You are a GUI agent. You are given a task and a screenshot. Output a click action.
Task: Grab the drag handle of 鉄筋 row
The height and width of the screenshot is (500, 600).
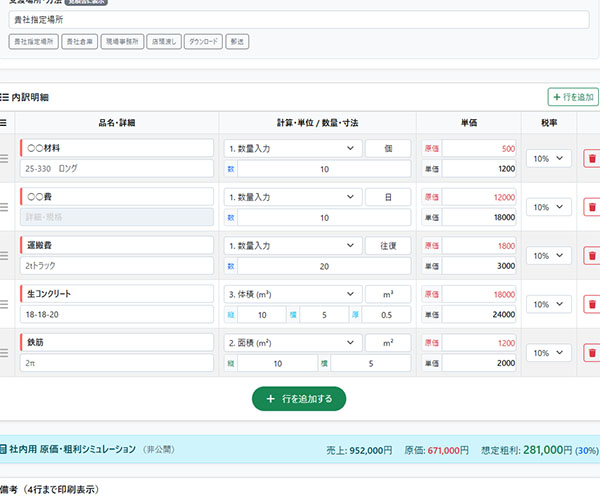[x=4, y=353]
